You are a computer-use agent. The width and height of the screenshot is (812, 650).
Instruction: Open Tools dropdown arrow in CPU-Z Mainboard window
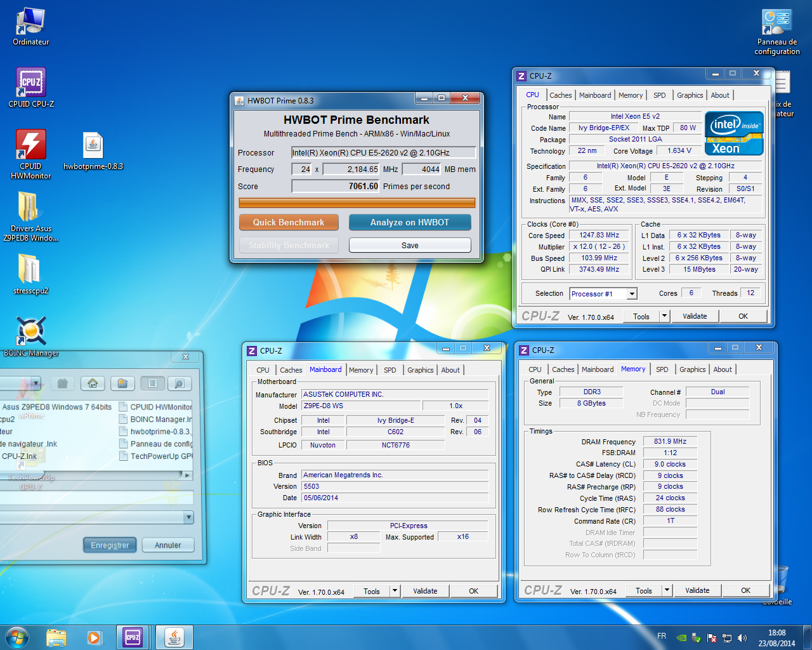pos(395,591)
